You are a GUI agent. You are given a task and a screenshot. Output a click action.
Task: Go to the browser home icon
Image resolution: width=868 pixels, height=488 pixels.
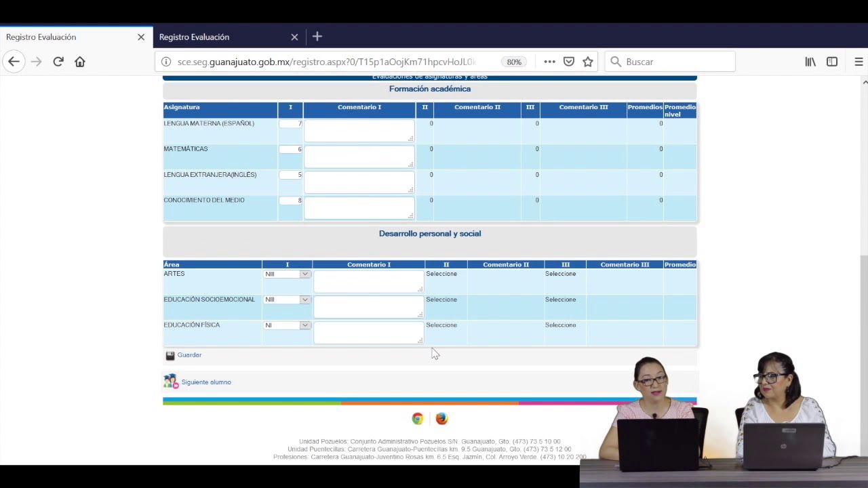[80, 62]
